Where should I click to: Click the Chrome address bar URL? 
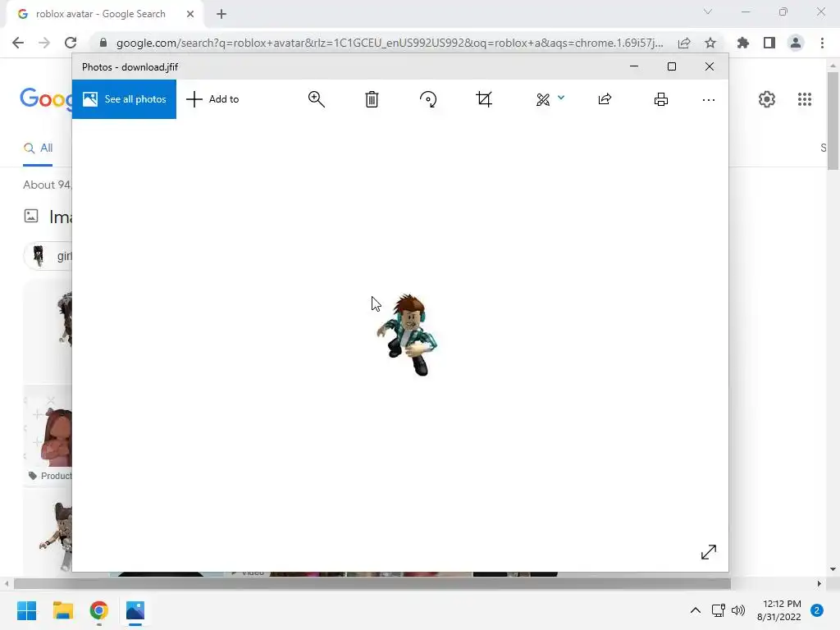[390, 43]
